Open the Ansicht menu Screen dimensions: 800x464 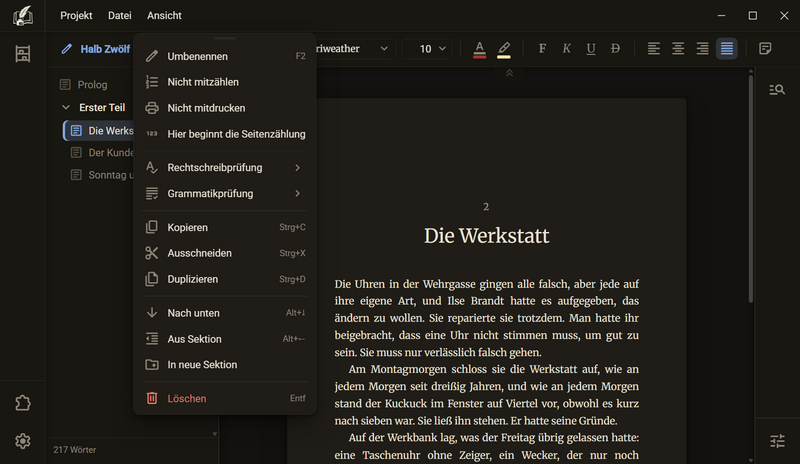[x=164, y=16]
